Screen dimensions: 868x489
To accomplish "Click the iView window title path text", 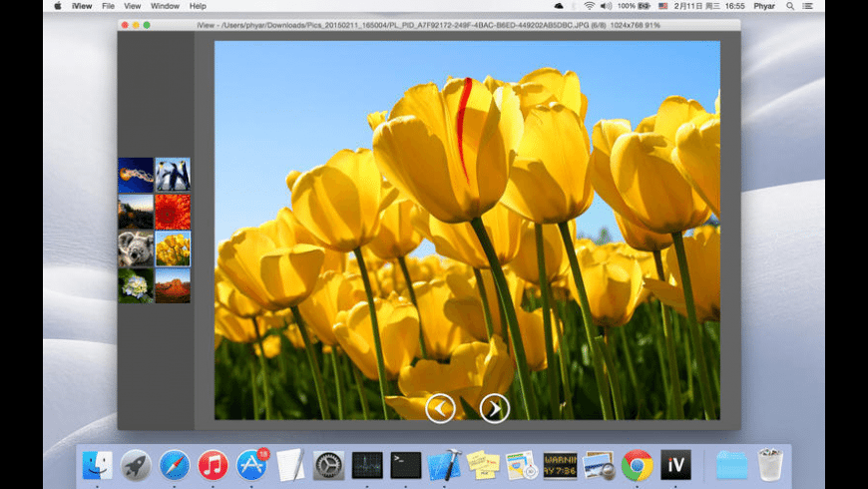I will (x=428, y=25).
